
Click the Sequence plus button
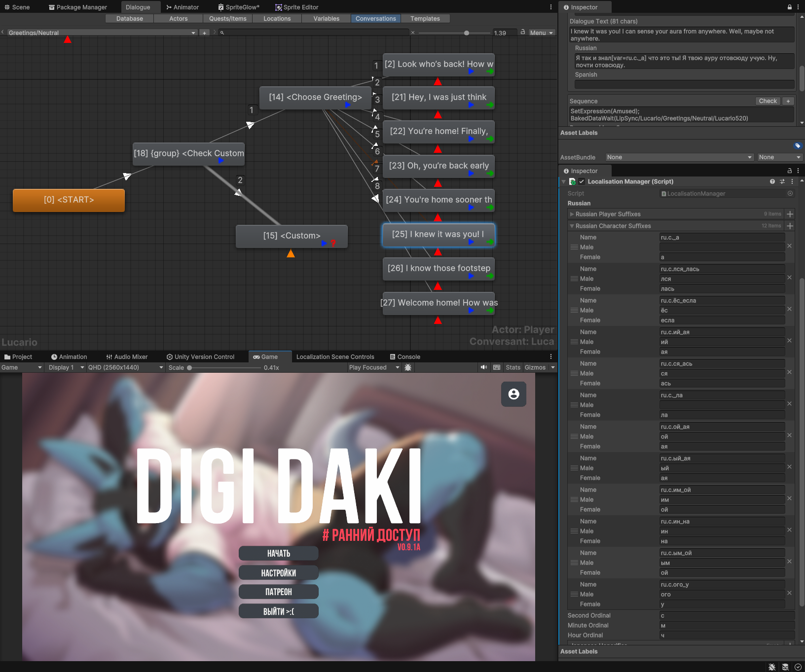788,101
